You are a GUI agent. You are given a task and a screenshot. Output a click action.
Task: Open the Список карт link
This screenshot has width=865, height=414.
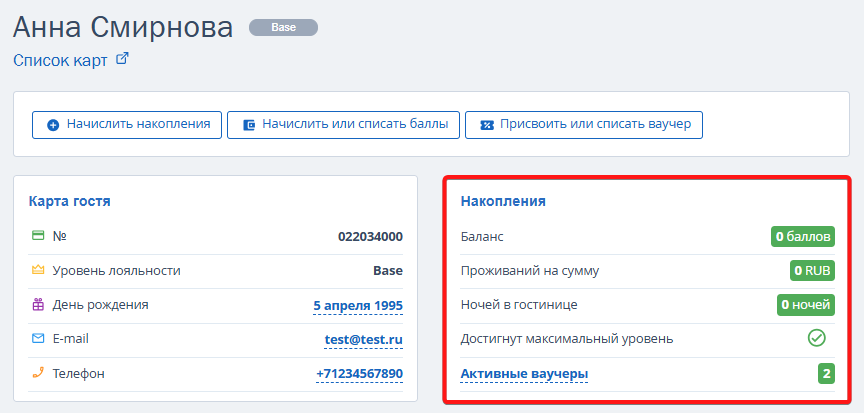pyautogui.click(x=60, y=60)
